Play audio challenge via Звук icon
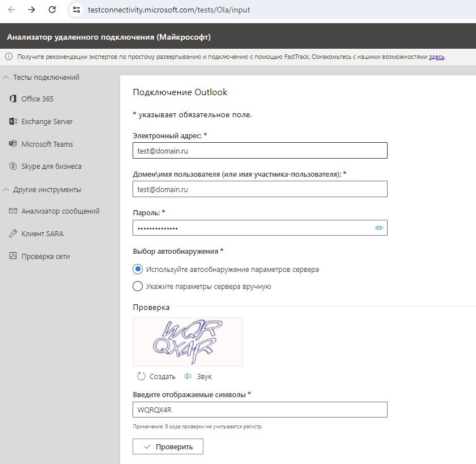The height and width of the screenshot is (464, 476). [x=189, y=376]
